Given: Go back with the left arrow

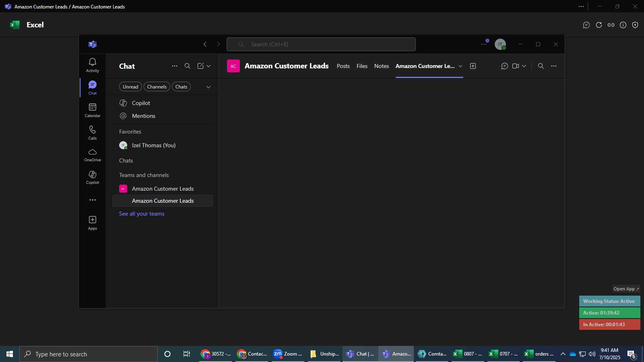Looking at the screenshot, I should [205, 44].
